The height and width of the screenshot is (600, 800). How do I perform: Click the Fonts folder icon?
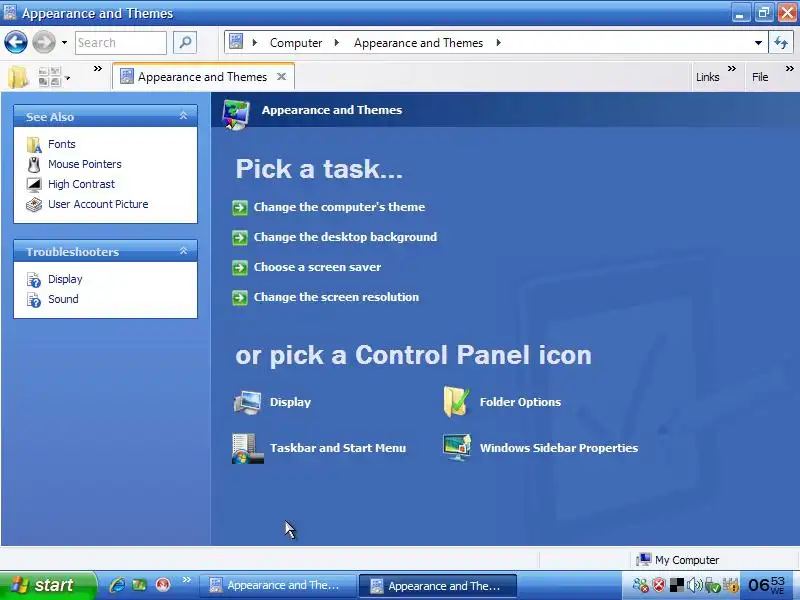[x=34, y=145]
